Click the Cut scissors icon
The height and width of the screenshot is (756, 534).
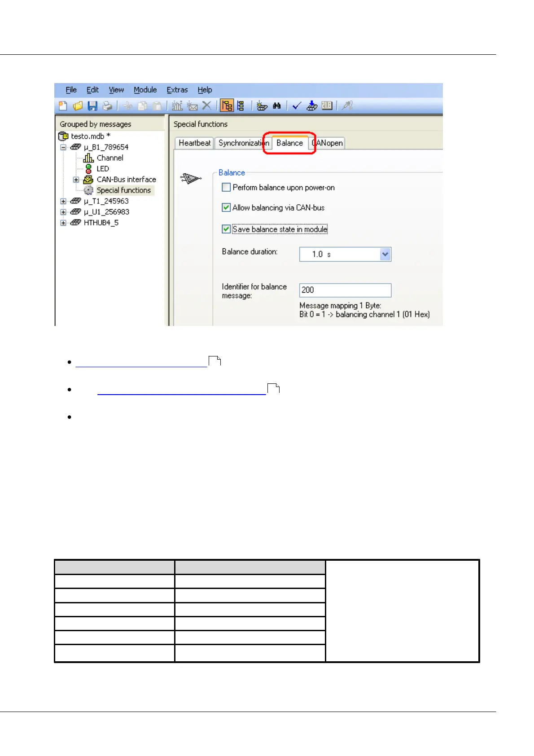(x=128, y=106)
